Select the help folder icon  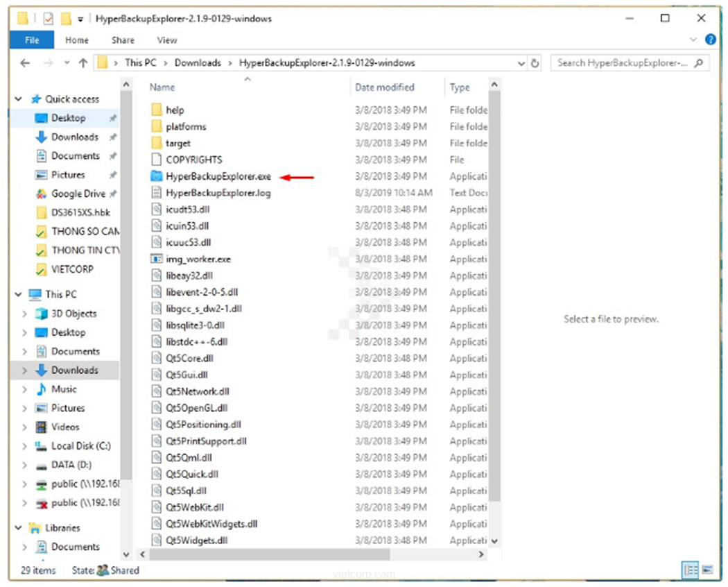(156, 110)
